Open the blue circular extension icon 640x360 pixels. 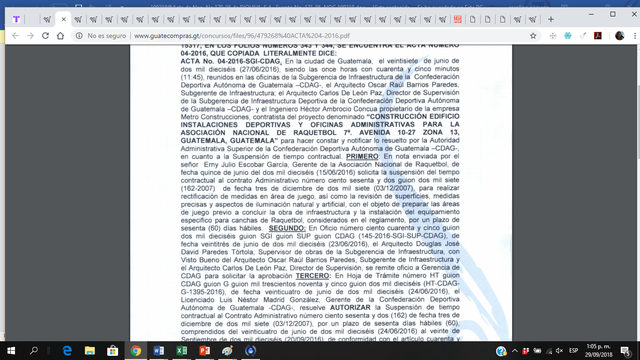568,36
